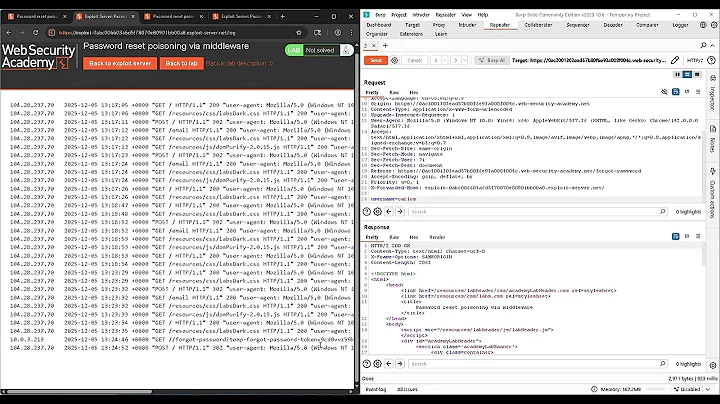Go to previous match in response search
The image size is (720, 404).
click(x=389, y=364)
